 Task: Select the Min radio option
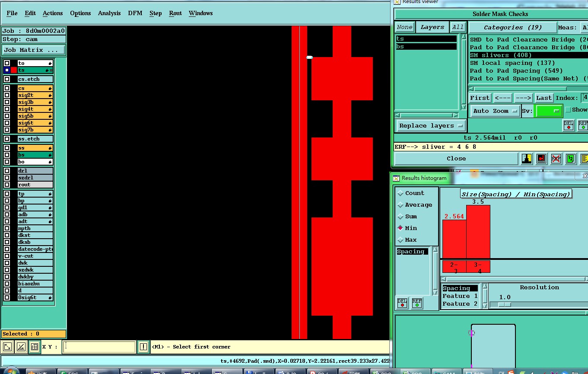400,228
